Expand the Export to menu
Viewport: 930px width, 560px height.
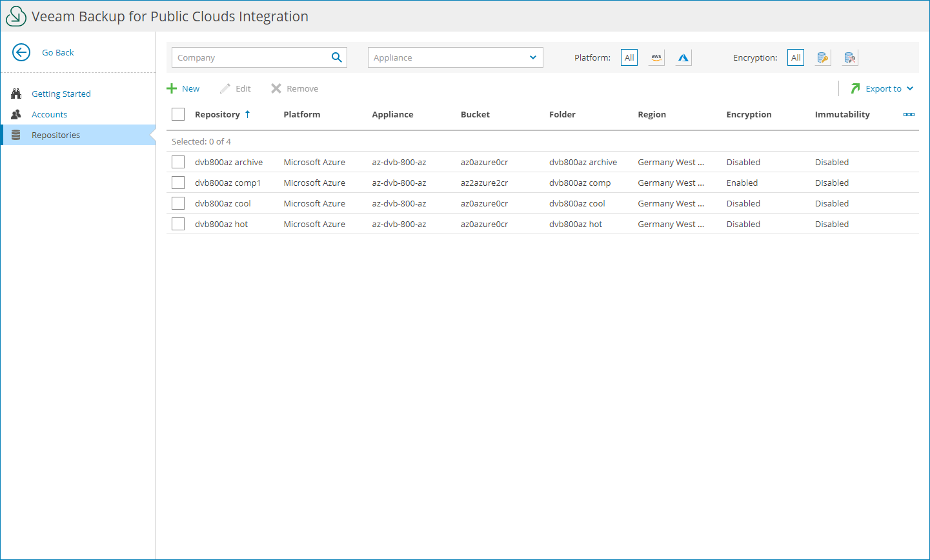pos(883,88)
